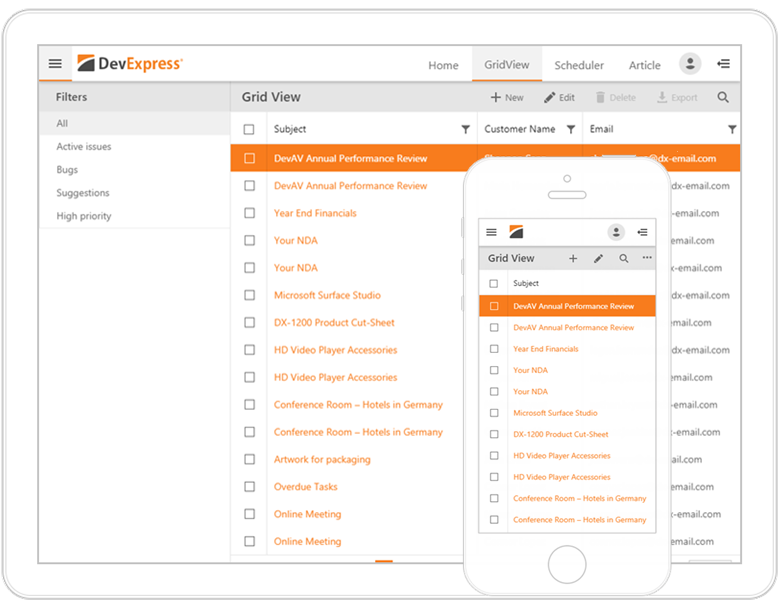
Task: Open the Overdue Tasks subject link
Action: (306, 487)
